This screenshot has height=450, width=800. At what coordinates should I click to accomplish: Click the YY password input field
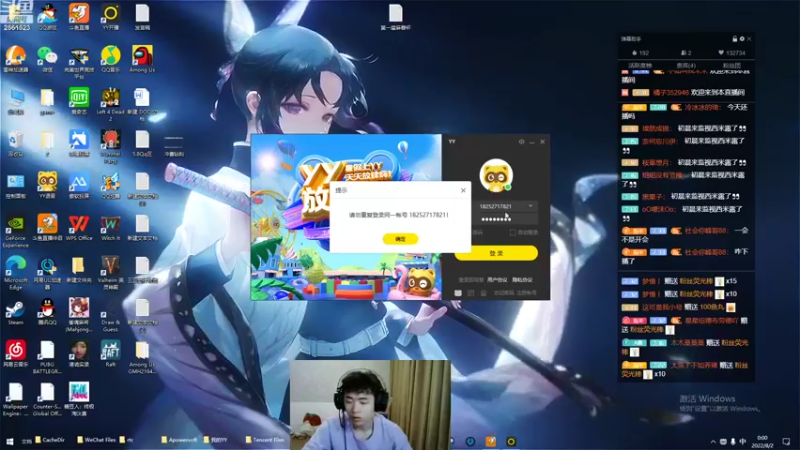coord(505,219)
